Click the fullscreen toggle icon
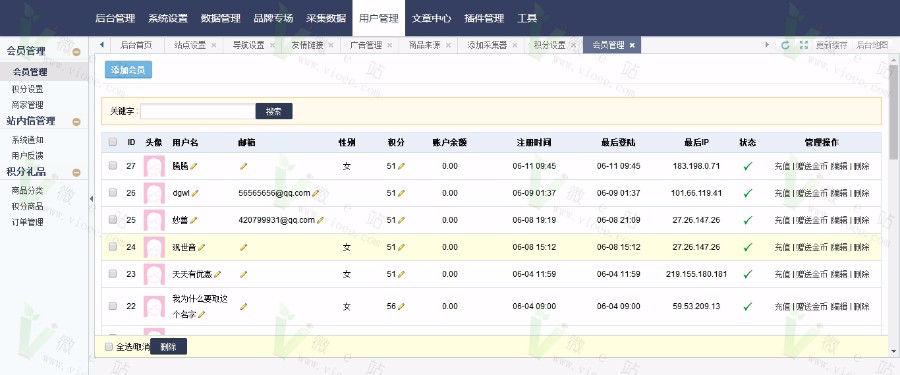 [804, 45]
